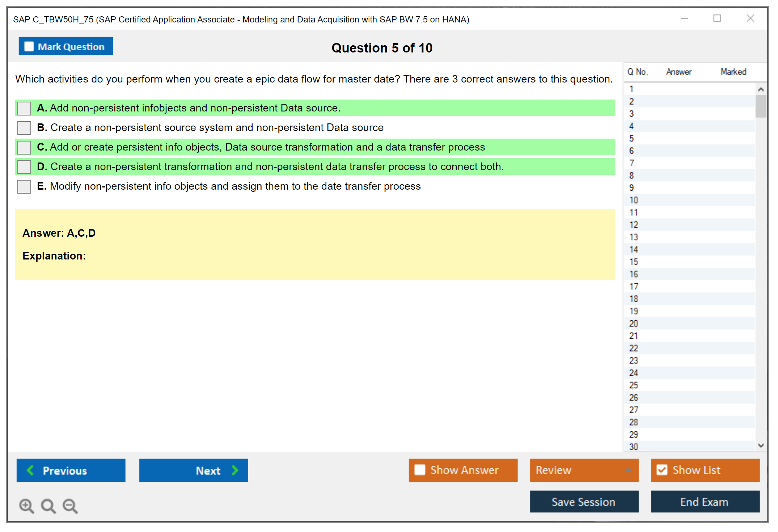Select answer E checkbox

(24, 186)
